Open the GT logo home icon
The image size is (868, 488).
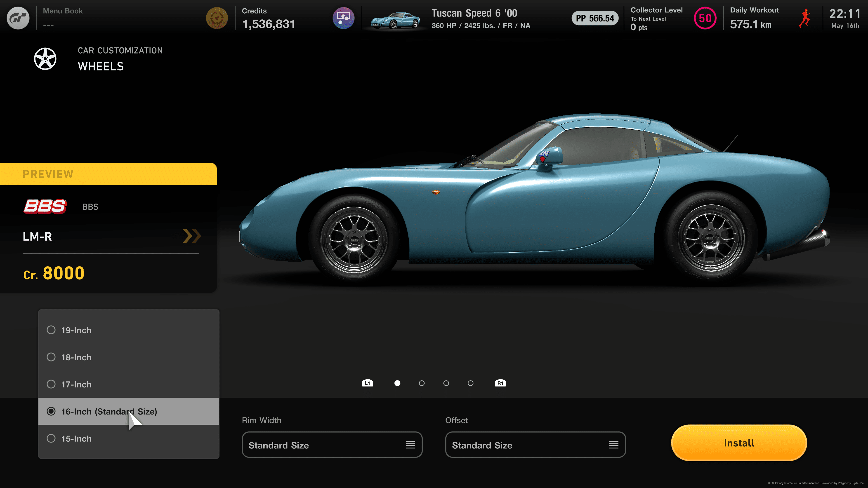pyautogui.click(x=18, y=18)
